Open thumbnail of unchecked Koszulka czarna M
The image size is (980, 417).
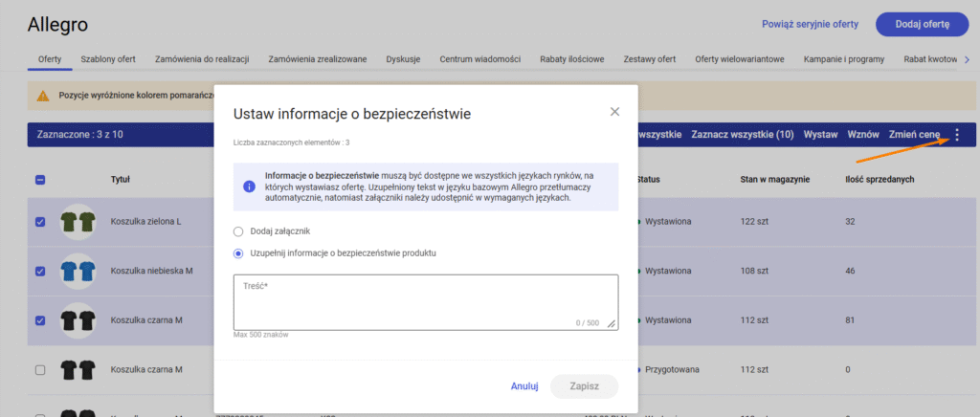click(x=78, y=369)
